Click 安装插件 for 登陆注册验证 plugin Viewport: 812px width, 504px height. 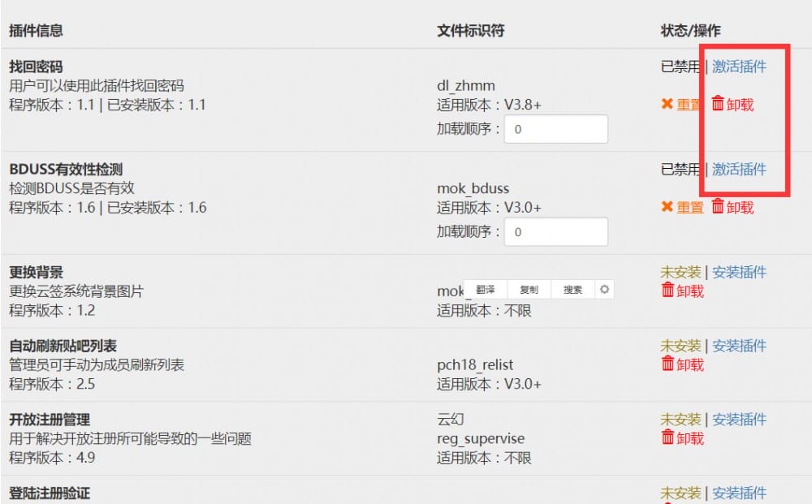(739, 493)
